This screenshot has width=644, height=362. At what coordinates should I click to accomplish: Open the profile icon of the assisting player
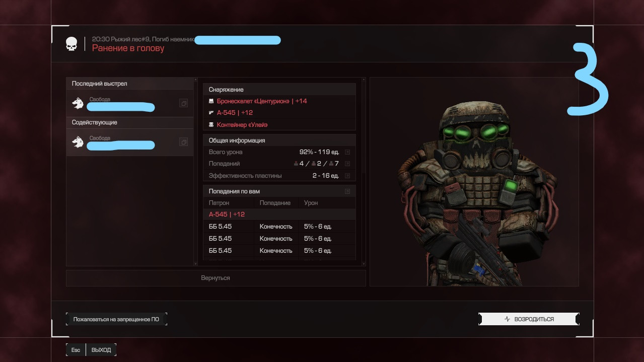coord(184,142)
